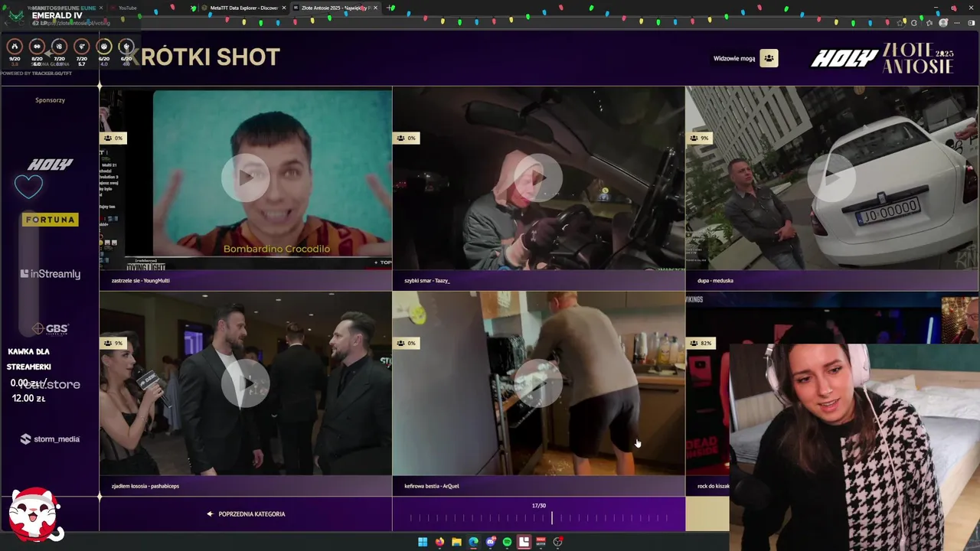Open the browser three-dot menu
Screen dimensions: 980x551
pos(957,23)
